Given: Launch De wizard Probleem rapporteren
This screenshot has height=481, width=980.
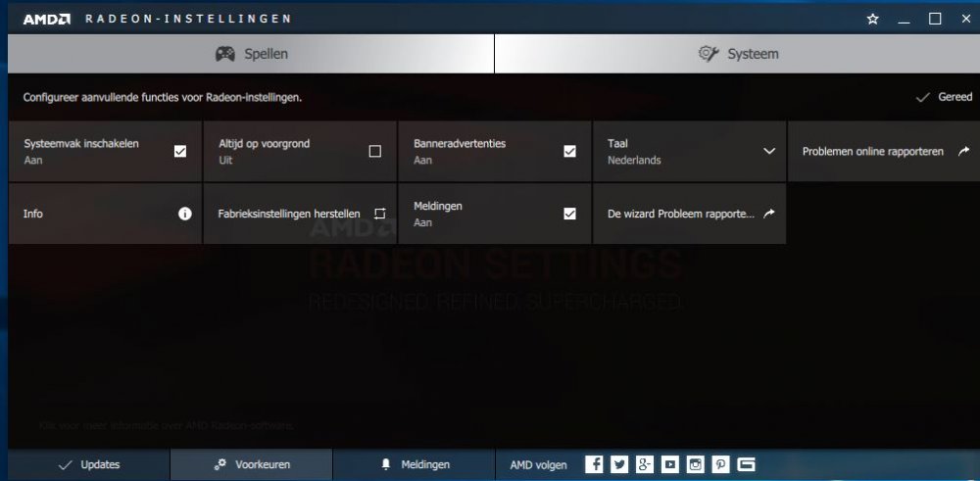Looking at the screenshot, I should (689, 214).
